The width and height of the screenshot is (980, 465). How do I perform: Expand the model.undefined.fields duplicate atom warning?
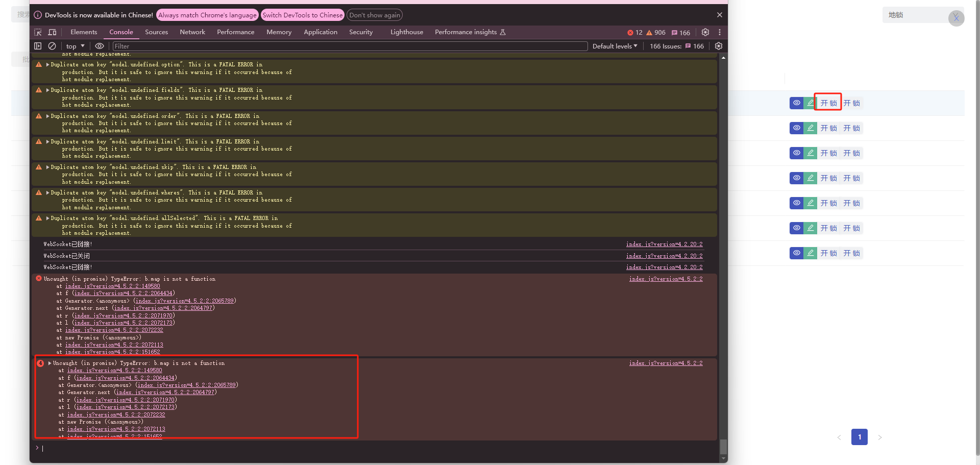48,90
